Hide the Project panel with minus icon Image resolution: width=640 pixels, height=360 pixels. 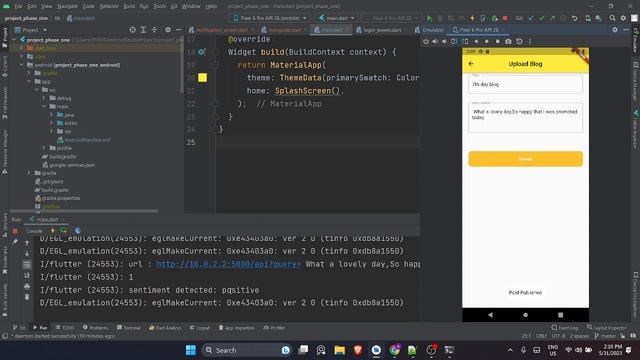178,30
